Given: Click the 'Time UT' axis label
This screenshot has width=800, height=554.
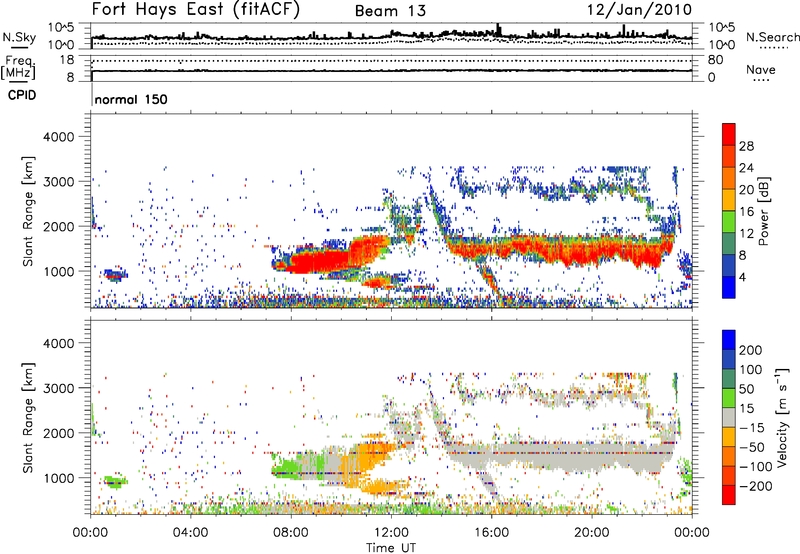Looking at the screenshot, I should (391, 548).
